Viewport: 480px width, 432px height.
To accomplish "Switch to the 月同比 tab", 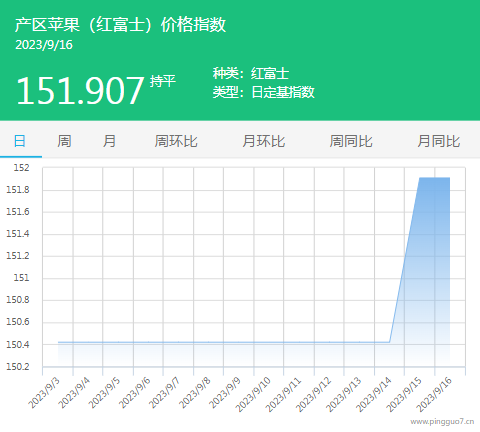I will pos(439,141).
